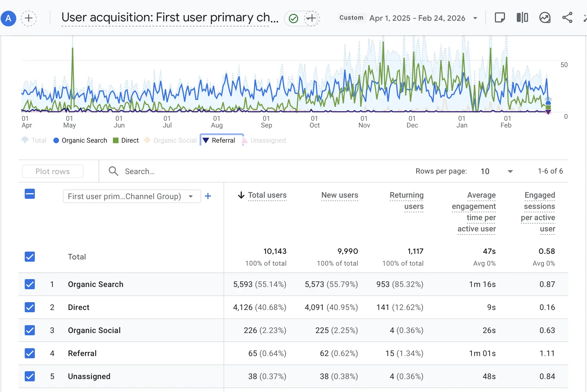The image size is (587, 392).
Task: Open the Insights trend icon
Action: pos(545,18)
